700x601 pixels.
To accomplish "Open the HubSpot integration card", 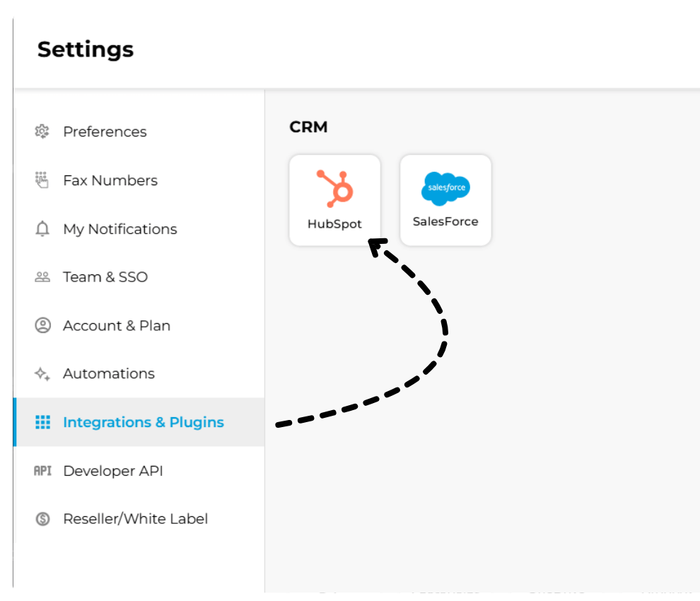I will click(x=334, y=199).
